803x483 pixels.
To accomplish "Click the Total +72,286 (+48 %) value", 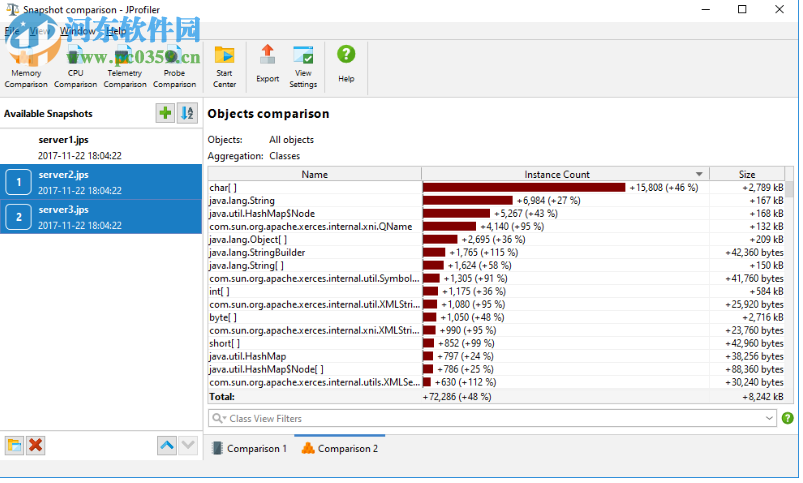I will point(457,396).
